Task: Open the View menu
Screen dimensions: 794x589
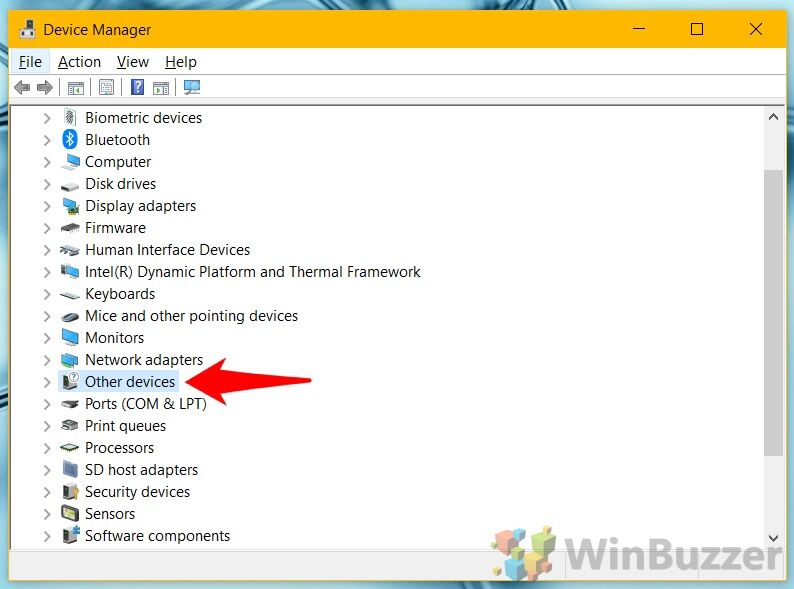Action: 133,62
